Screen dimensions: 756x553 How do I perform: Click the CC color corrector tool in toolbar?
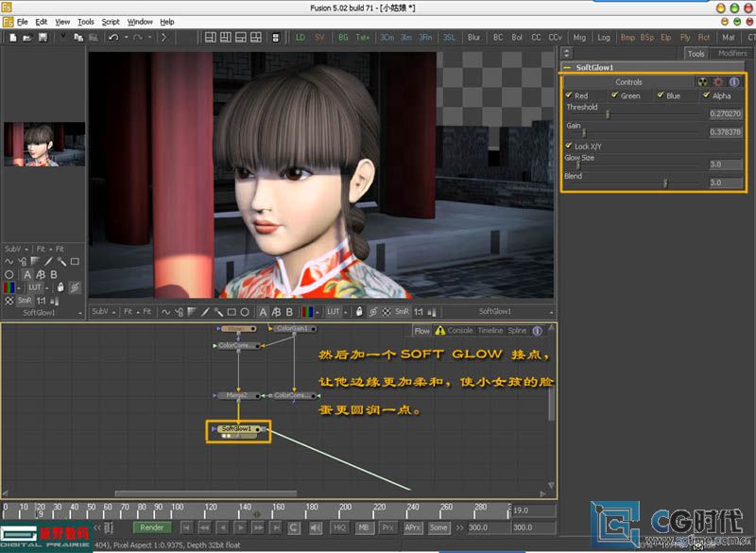536,38
